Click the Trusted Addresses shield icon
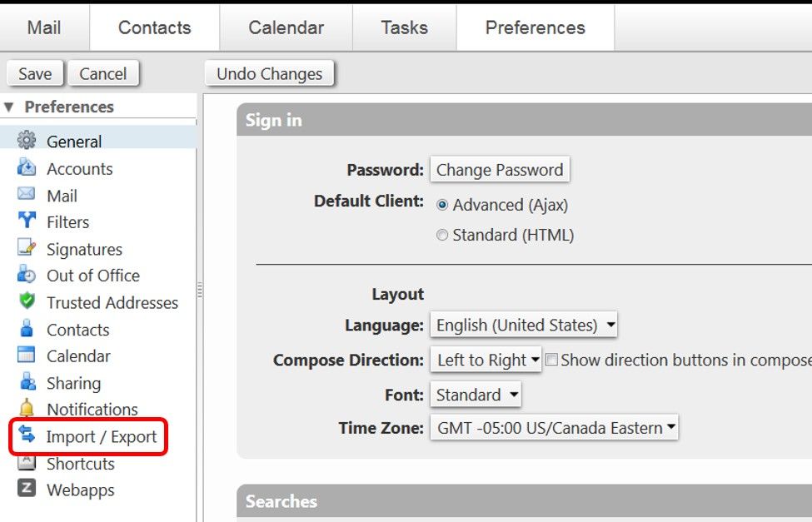Viewport: 812px width, 522px height. click(27, 302)
